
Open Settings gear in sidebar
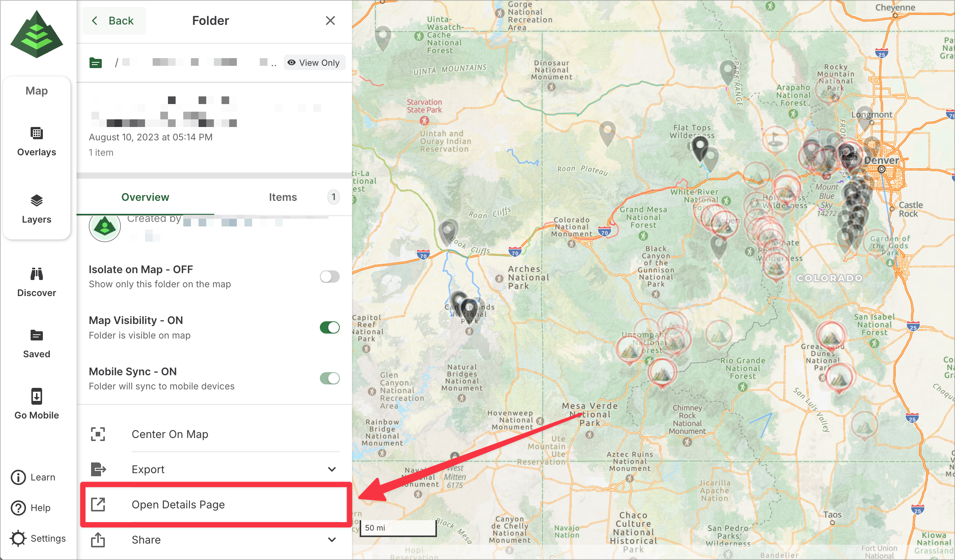tap(18, 539)
